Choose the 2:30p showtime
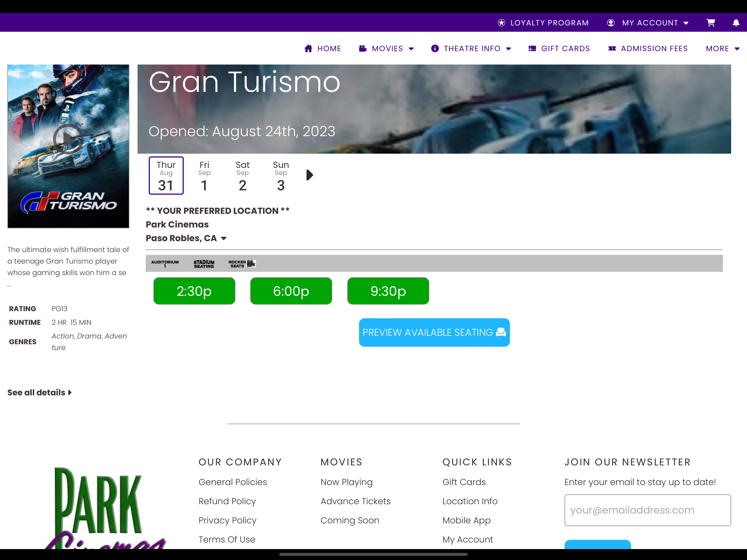 point(194,291)
